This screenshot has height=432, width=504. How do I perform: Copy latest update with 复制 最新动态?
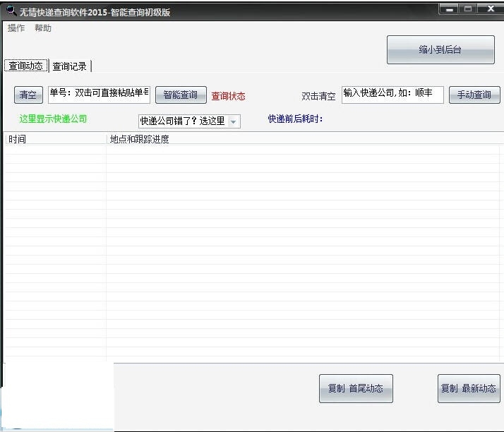(469, 388)
